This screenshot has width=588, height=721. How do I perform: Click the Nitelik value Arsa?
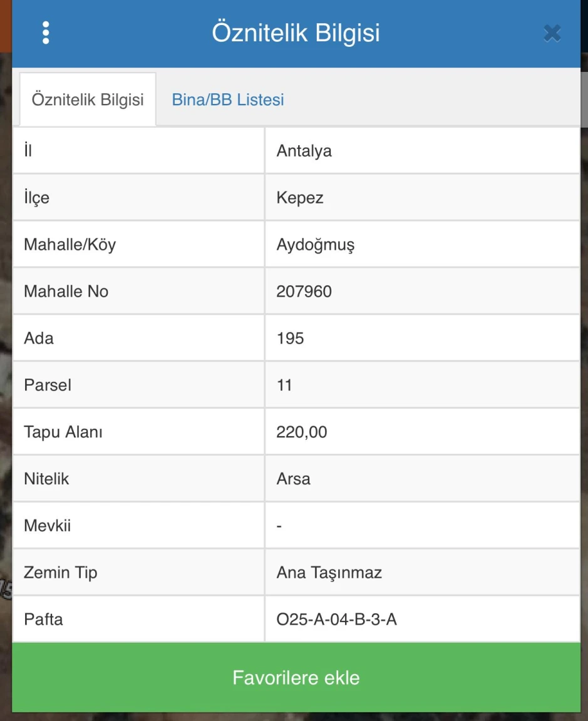click(x=294, y=479)
